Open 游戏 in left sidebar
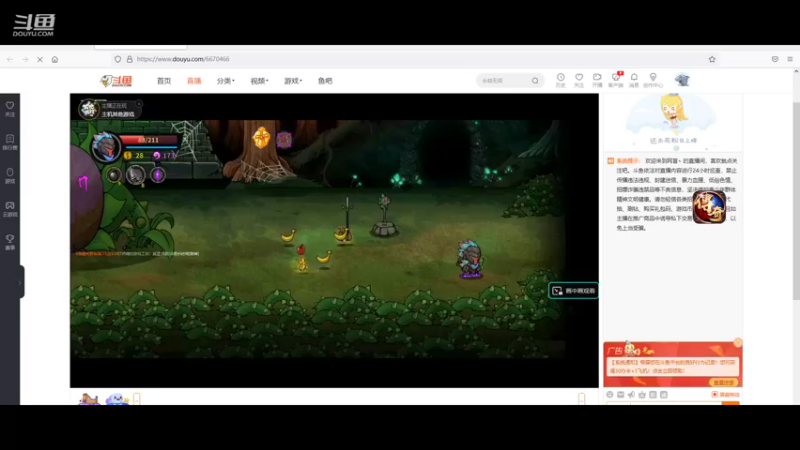 coord(10,176)
